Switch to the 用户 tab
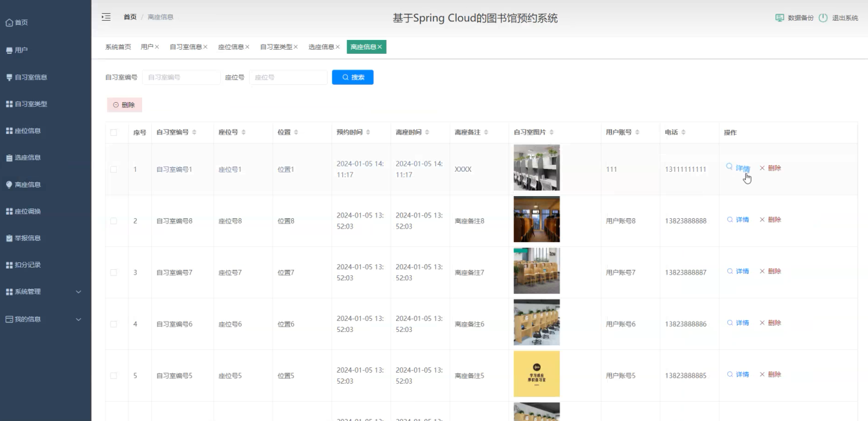 point(147,47)
